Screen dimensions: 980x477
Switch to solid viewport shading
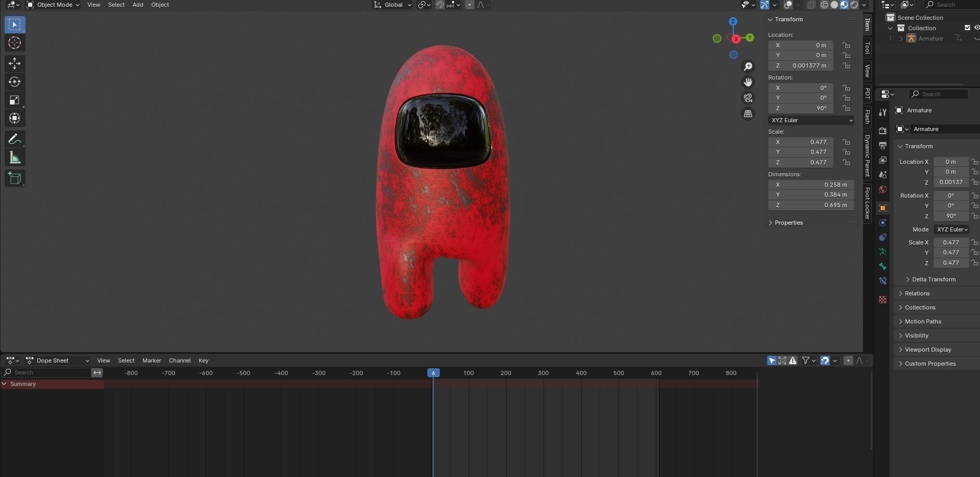click(x=834, y=5)
